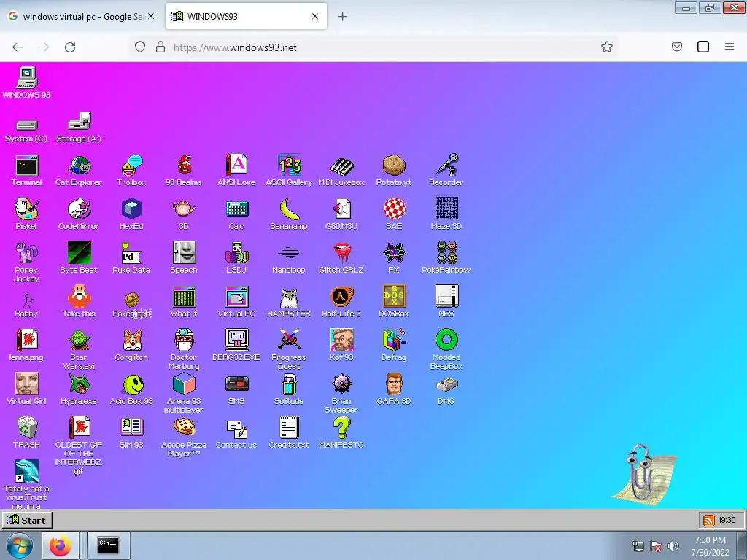
Task: Click the Windows 93 Start button
Action: click(26, 520)
